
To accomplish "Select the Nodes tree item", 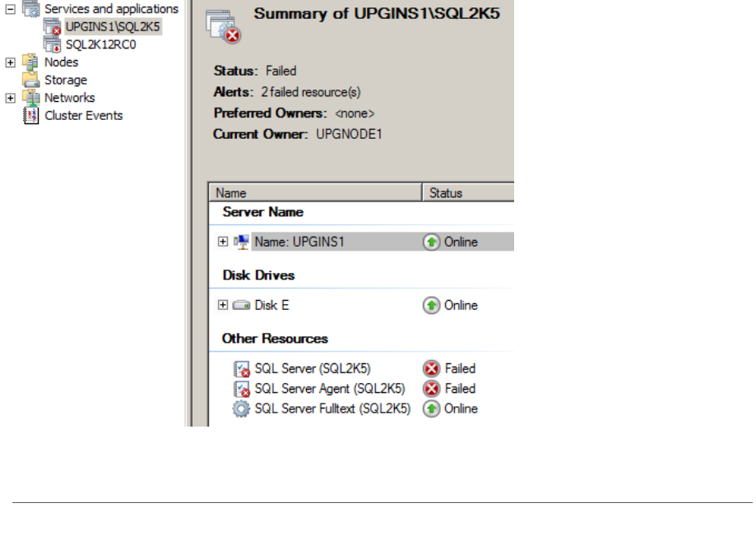I will click(61, 62).
